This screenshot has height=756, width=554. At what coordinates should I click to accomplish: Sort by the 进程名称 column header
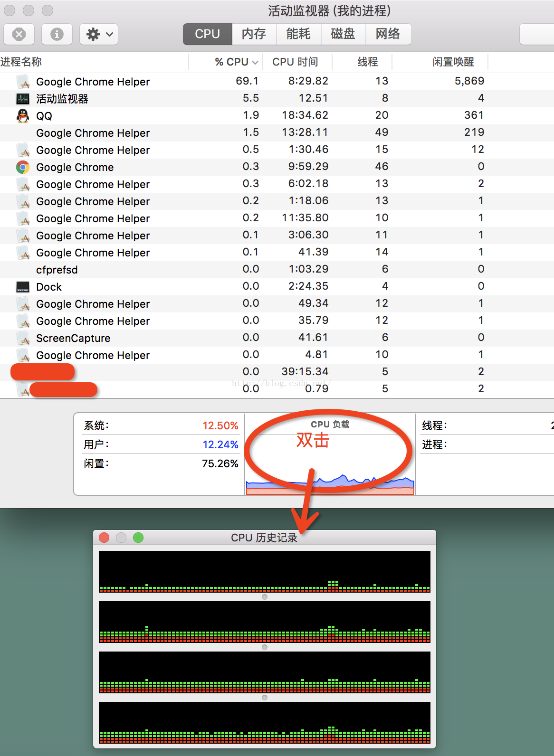tap(94, 62)
